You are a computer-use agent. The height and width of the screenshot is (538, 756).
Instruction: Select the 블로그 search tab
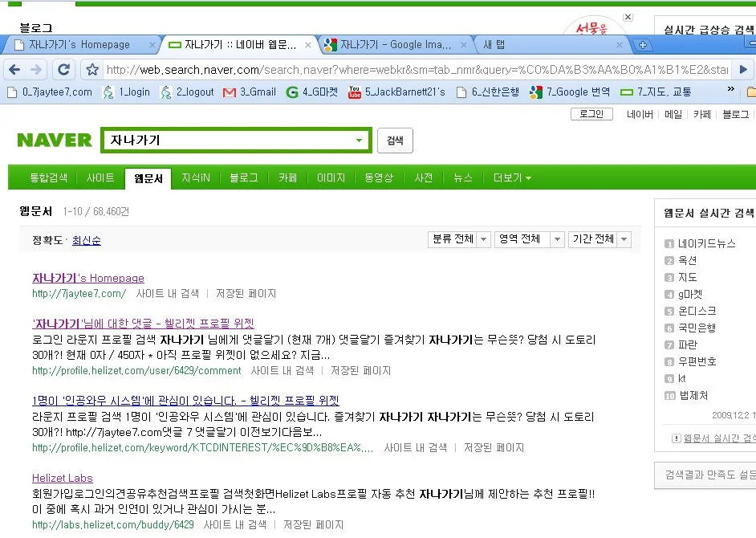tap(244, 178)
